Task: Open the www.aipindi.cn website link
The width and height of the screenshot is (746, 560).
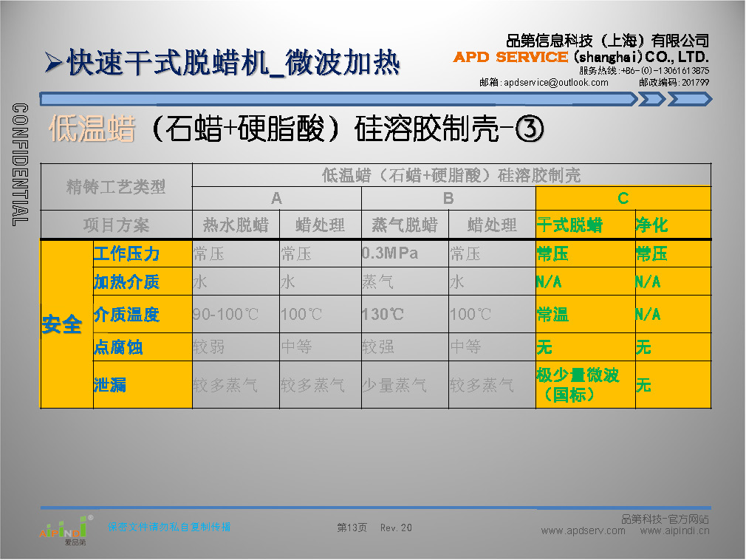Action: tap(674, 530)
